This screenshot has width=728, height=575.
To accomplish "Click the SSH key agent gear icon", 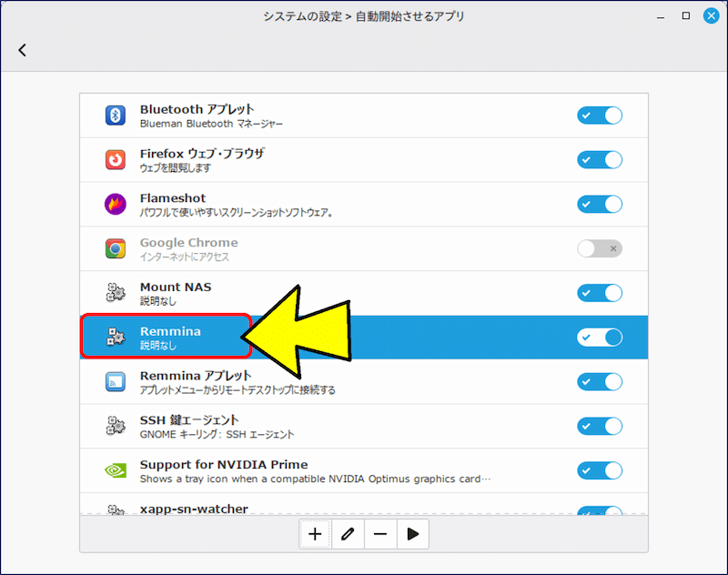I will click(116, 426).
